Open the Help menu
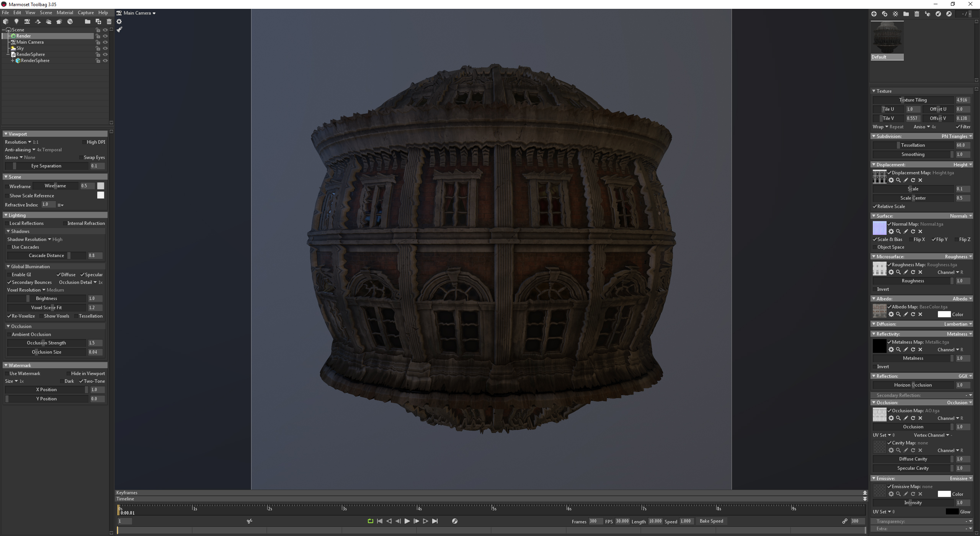980x536 pixels. point(103,13)
